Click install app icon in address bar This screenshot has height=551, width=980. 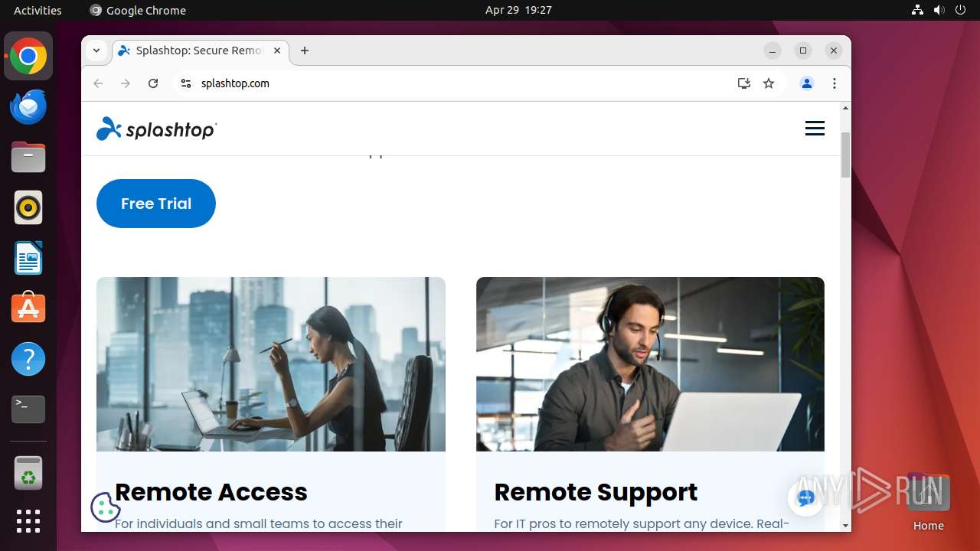[x=743, y=83]
